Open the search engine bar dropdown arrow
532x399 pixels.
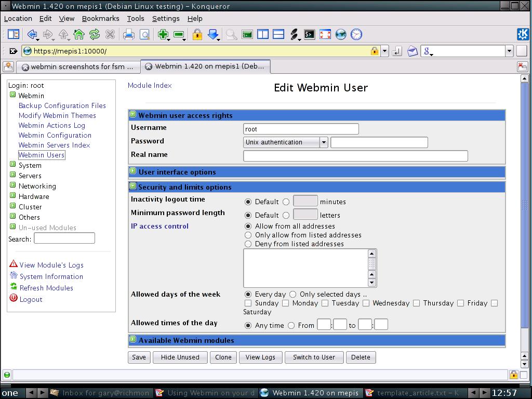click(x=509, y=51)
